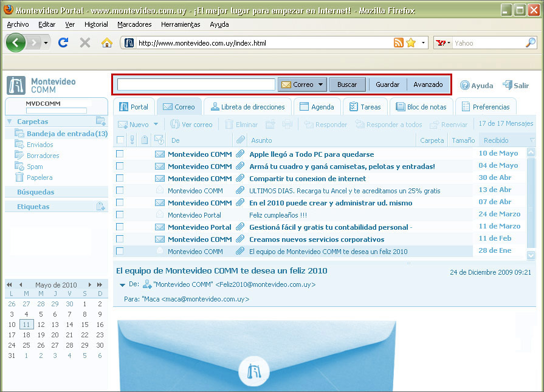
Task: Click the Firefox reload page icon
Action: [63, 43]
